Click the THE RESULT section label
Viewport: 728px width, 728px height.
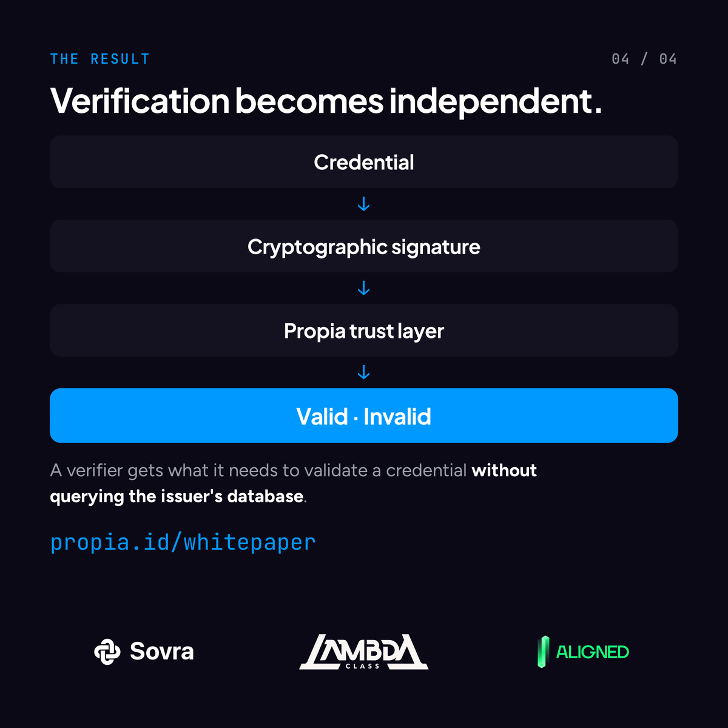(100, 59)
